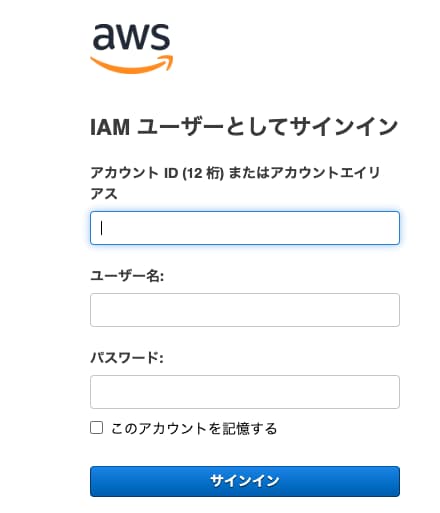Tick the このアカウントを記憶する checkbox

pos(97,427)
